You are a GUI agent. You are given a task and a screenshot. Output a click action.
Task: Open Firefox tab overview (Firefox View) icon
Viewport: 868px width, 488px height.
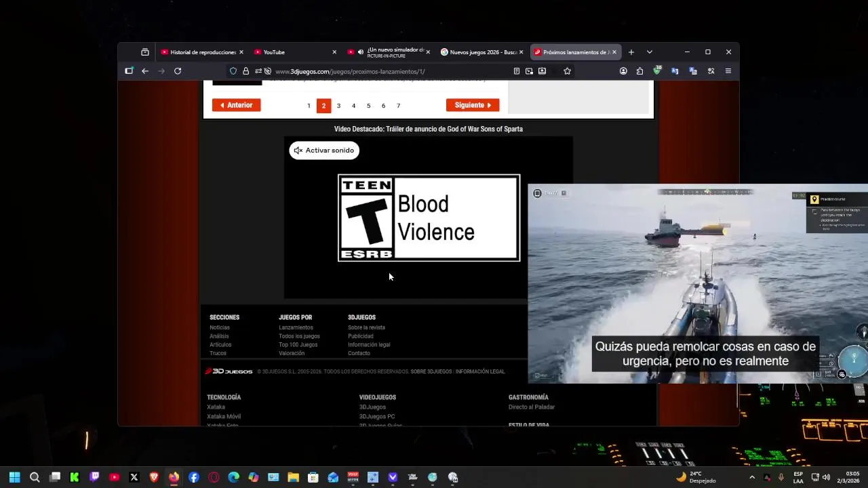pyautogui.click(x=145, y=52)
